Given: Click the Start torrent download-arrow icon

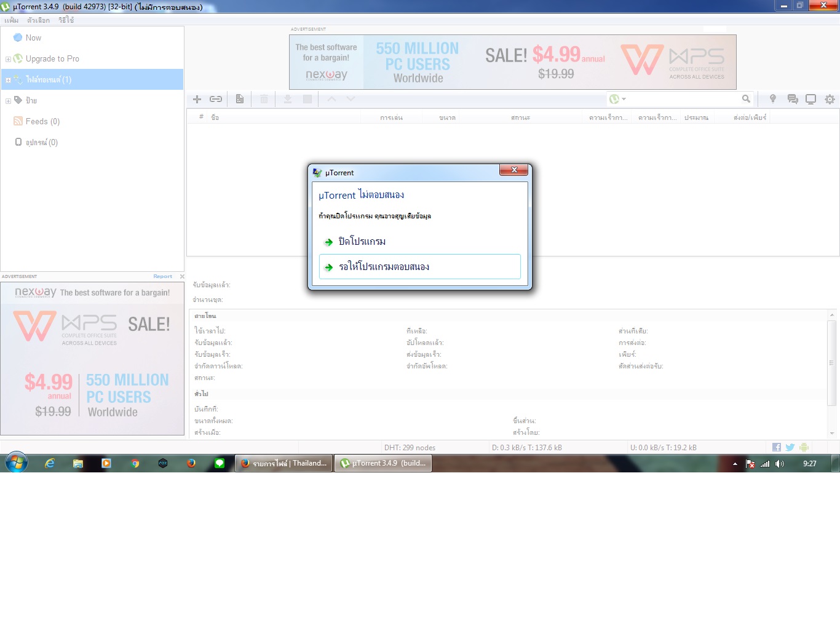Looking at the screenshot, I should point(287,99).
